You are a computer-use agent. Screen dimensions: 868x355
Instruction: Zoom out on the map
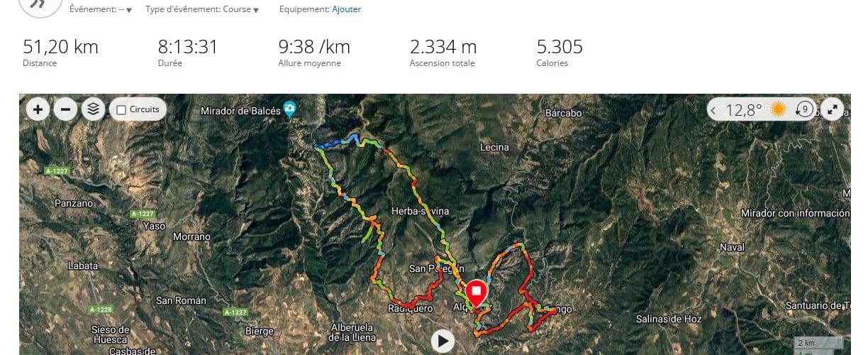tap(65, 109)
